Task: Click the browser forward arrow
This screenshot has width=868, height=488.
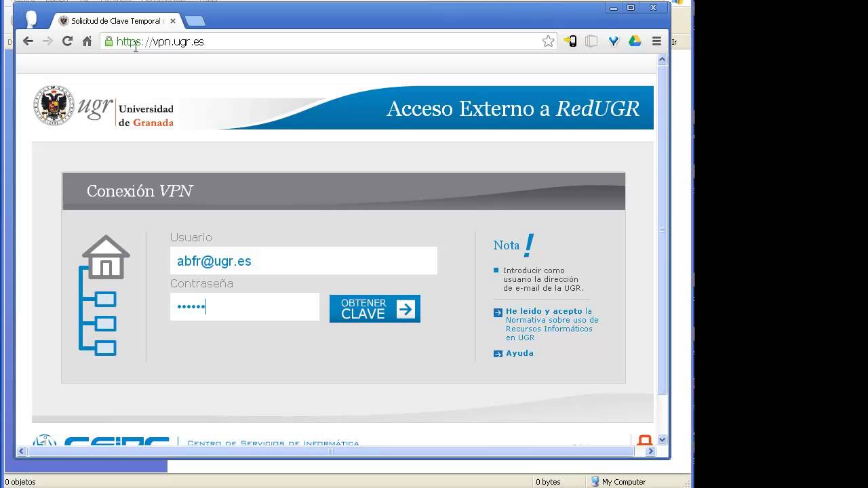Action: (x=47, y=41)
